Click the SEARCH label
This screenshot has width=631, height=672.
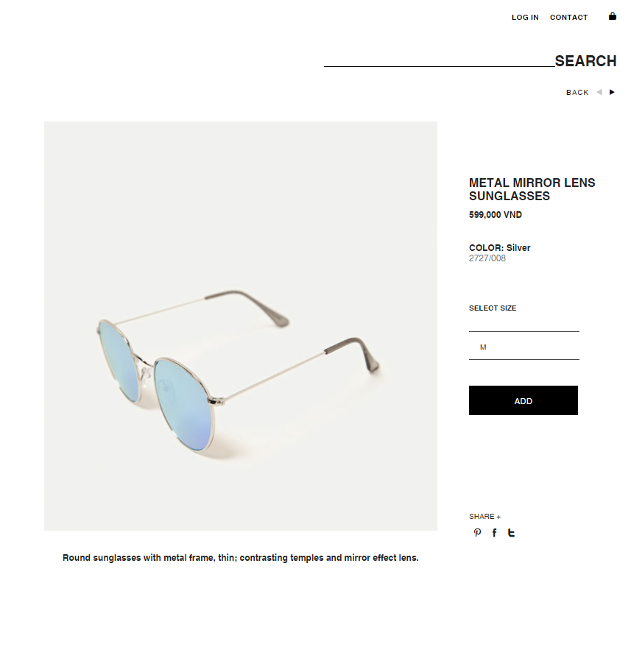(585, 61)
